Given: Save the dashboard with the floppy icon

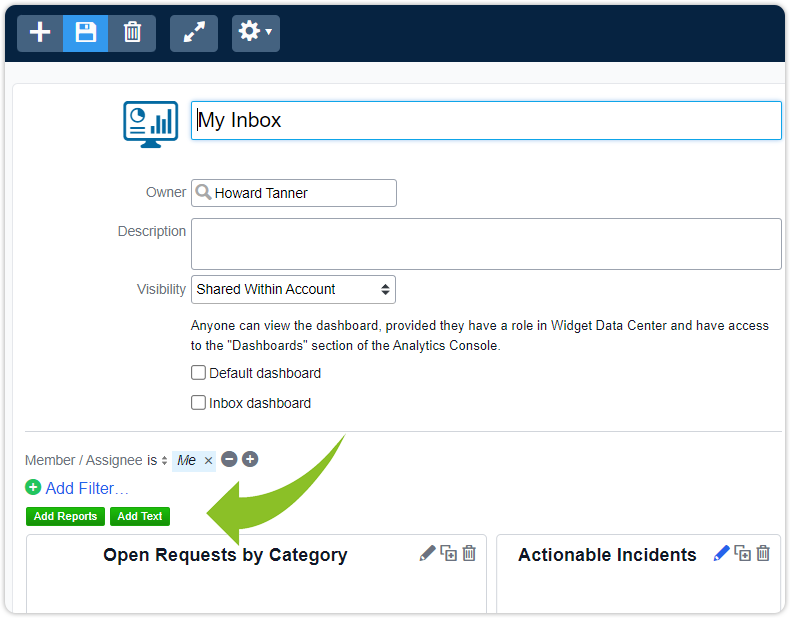Looking at the screenshot, I should [85, 33].
